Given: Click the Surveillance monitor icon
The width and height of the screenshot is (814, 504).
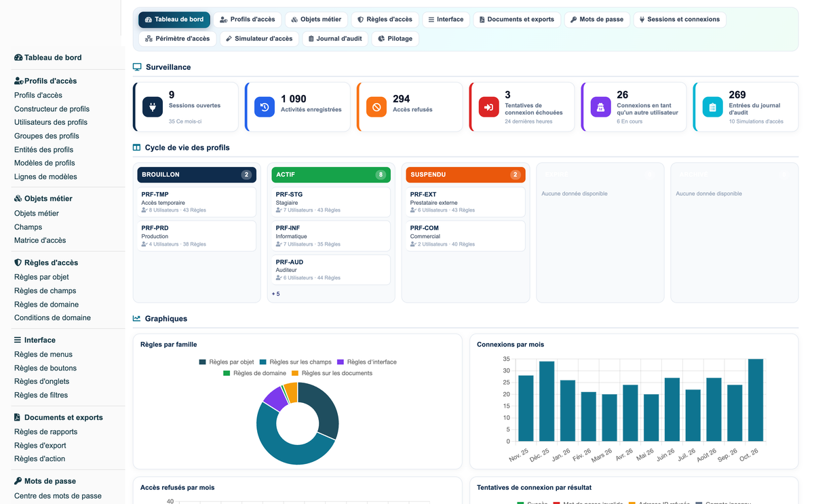Looking at the screenshot, I should pos(137,67).
